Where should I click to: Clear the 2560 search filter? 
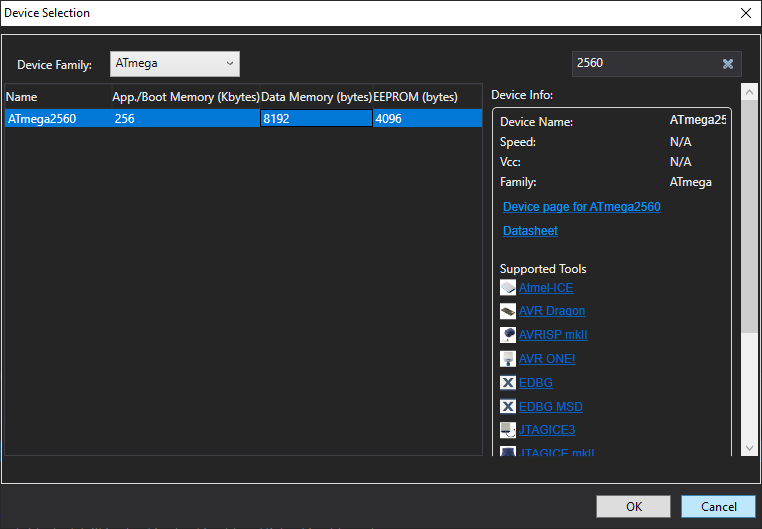tap(727, 64)
